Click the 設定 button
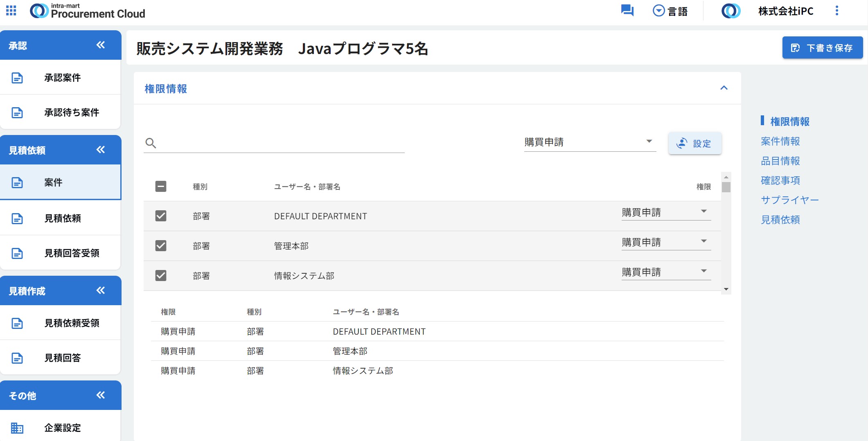 [694, 143]
